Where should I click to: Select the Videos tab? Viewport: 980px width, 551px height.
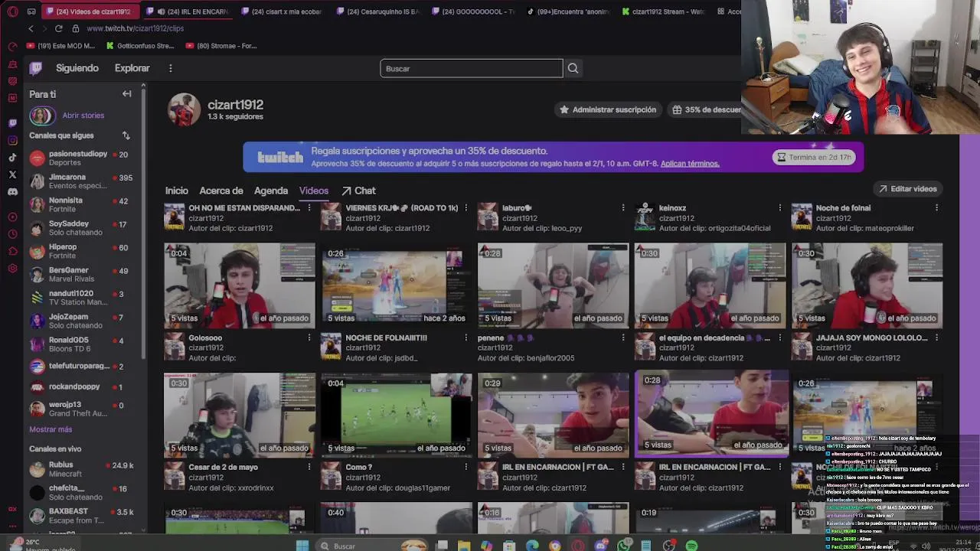[314, 191]
